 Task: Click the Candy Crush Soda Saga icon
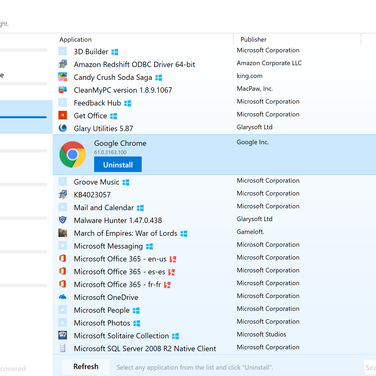(x=63, y=77)
